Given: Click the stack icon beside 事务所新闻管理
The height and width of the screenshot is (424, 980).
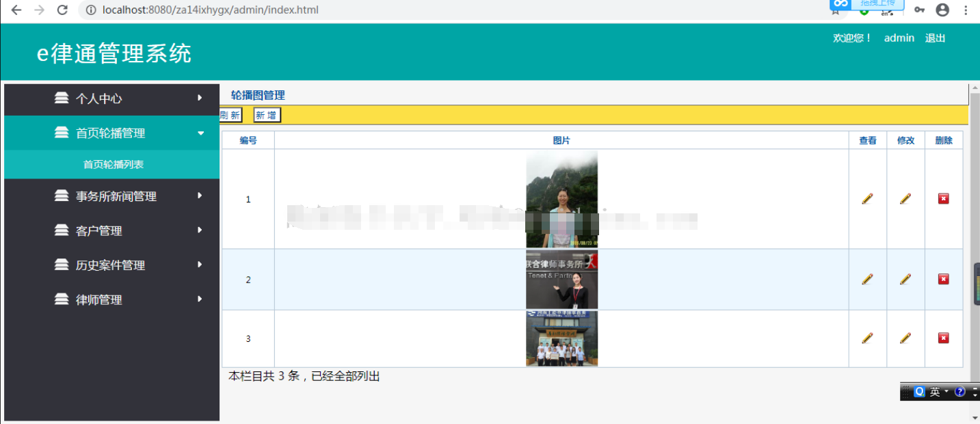Looking at the screenshot, I should [x=62, y=196].
